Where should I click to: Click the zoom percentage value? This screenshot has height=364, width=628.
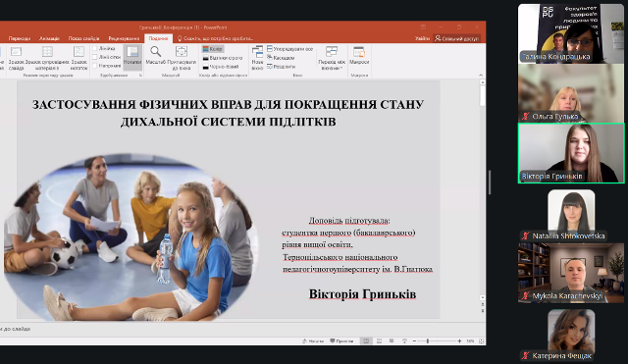470,341
